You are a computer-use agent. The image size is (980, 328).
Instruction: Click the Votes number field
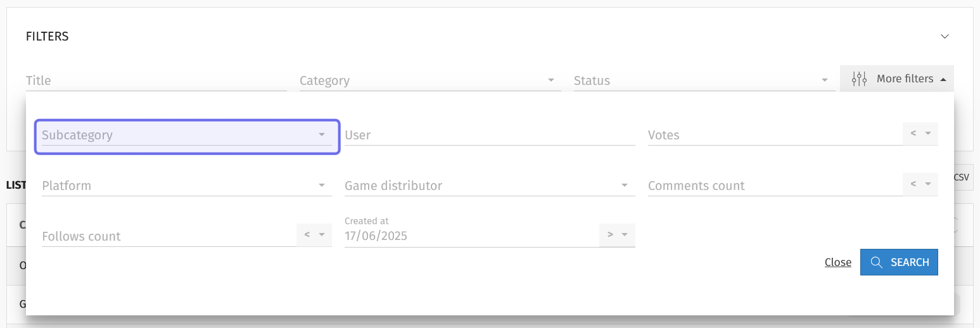tap(775, 136)
